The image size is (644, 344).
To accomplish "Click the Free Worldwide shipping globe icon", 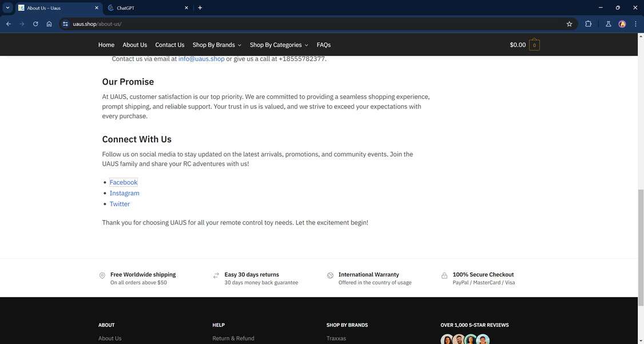I will tap(101, 275).
